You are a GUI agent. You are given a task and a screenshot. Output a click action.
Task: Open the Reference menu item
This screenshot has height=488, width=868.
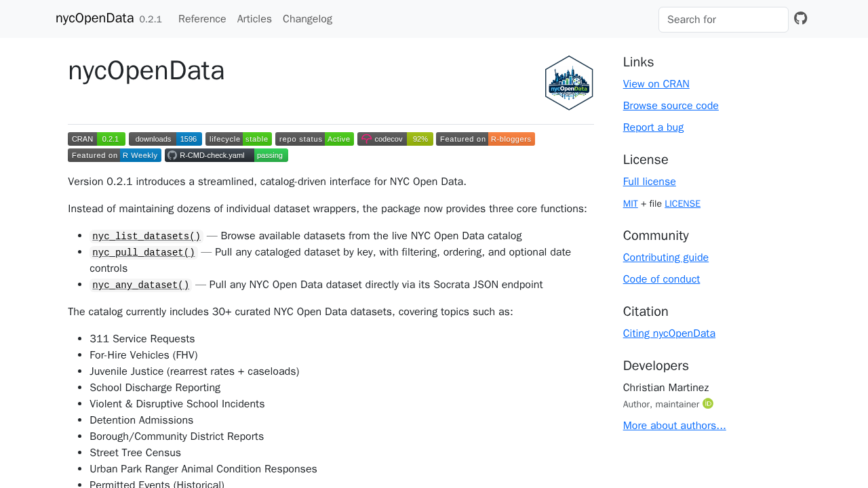tap(202, 19)
